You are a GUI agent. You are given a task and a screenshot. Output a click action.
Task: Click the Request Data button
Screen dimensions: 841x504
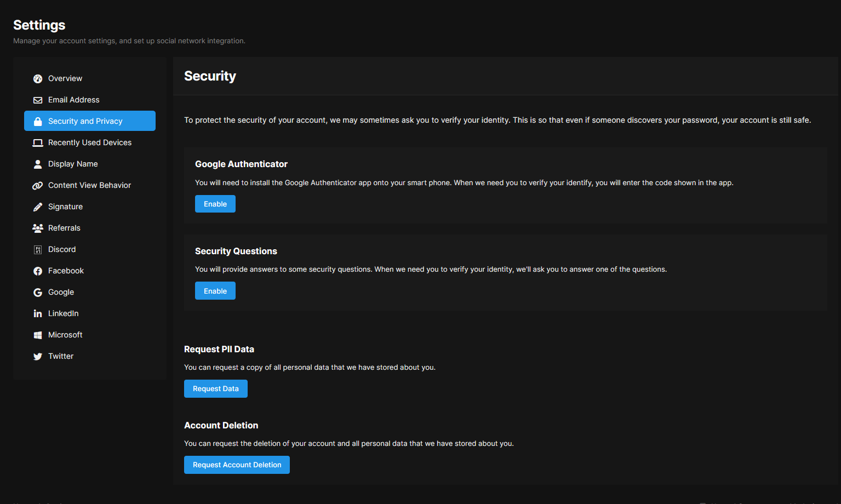click(x=216, y=389)
